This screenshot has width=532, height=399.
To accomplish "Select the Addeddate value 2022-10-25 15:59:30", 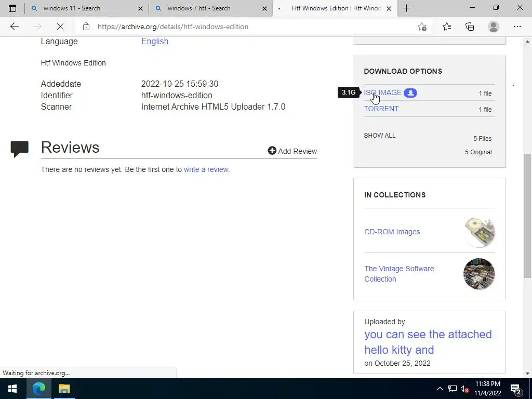I will [179, 84].
